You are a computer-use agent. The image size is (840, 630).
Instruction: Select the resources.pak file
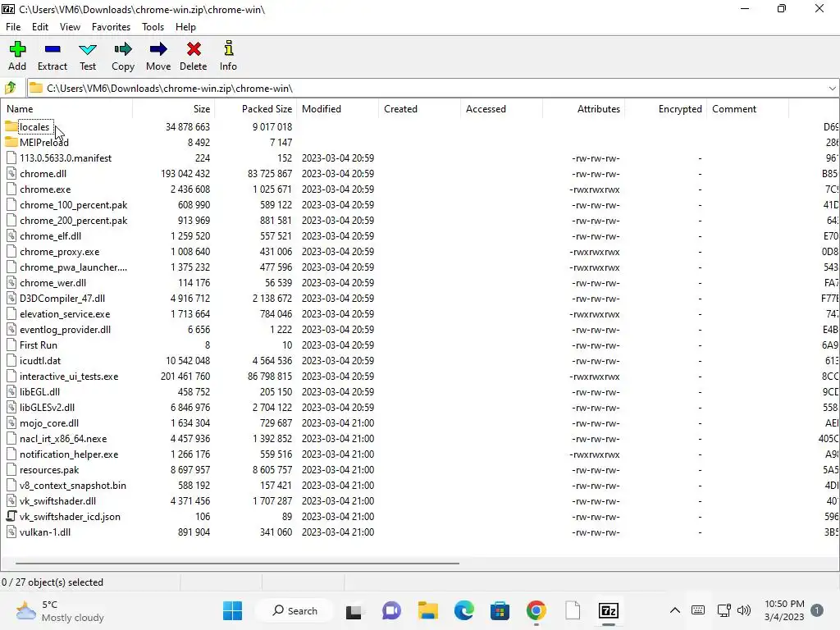click(x=49, y=470)
